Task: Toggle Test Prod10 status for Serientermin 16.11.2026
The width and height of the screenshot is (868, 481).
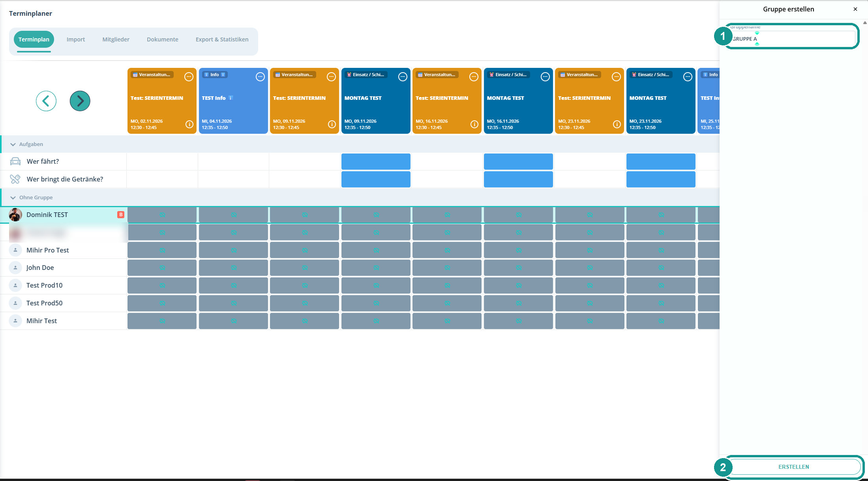Action: [447, 285]
